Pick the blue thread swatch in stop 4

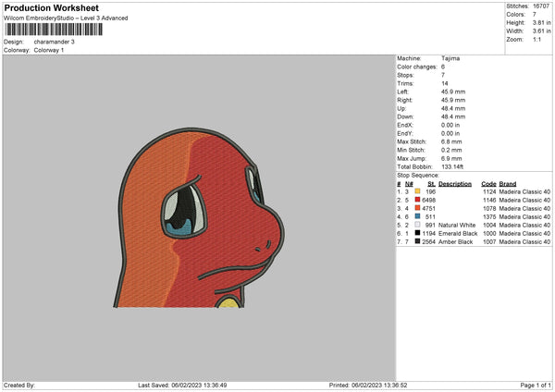[x=416, y=216]
